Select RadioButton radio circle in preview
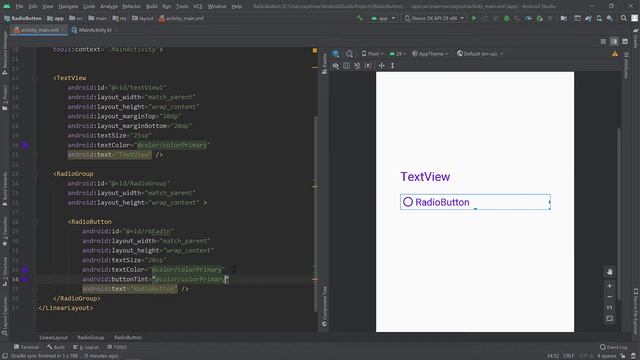 408,202
